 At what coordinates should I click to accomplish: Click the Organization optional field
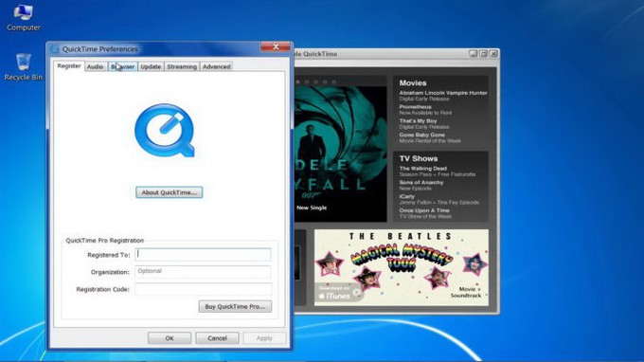tap(203, 272)
